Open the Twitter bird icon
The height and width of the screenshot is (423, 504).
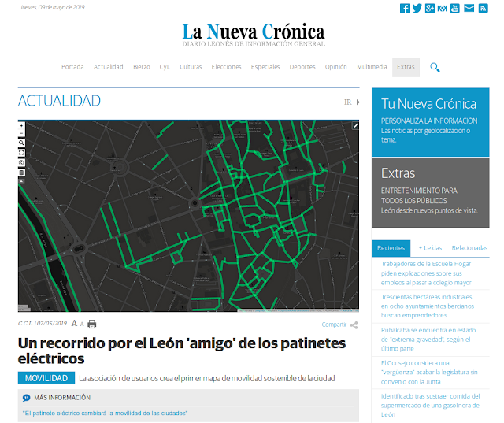(x=417, y=8)
